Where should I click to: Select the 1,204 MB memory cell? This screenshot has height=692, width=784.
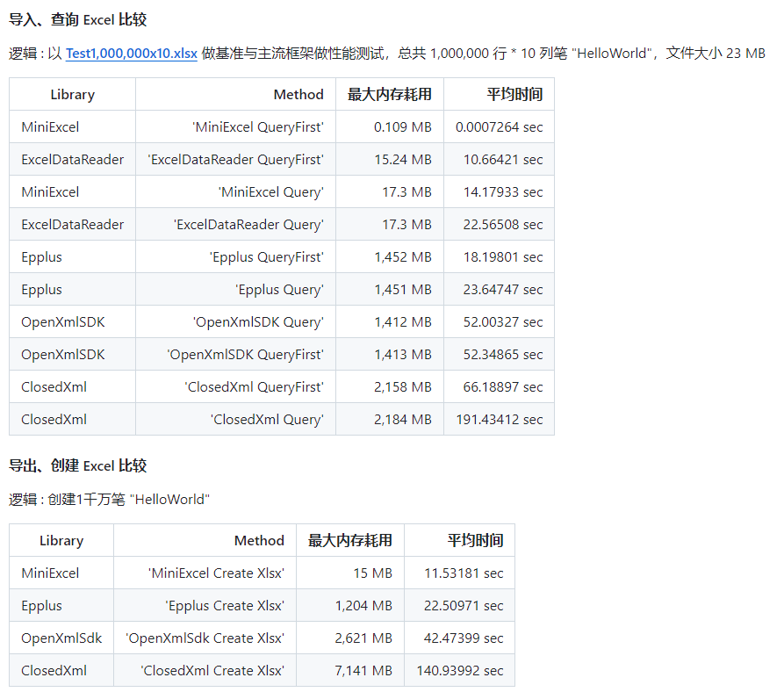pos(363,606)
